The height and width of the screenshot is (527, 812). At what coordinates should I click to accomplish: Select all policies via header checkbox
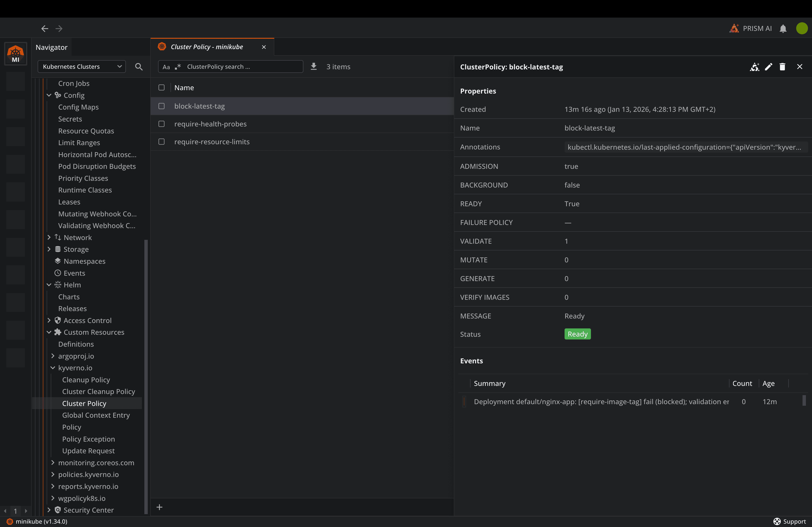161,87
